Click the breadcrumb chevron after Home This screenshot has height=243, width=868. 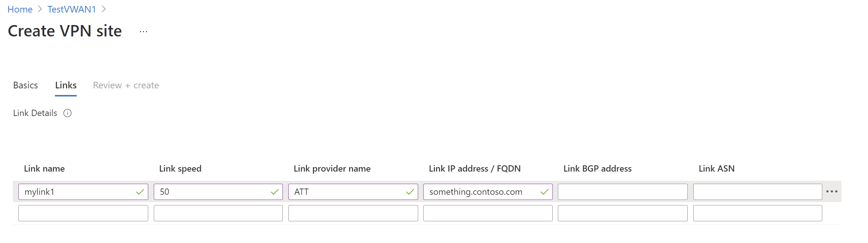coord(40,9)
